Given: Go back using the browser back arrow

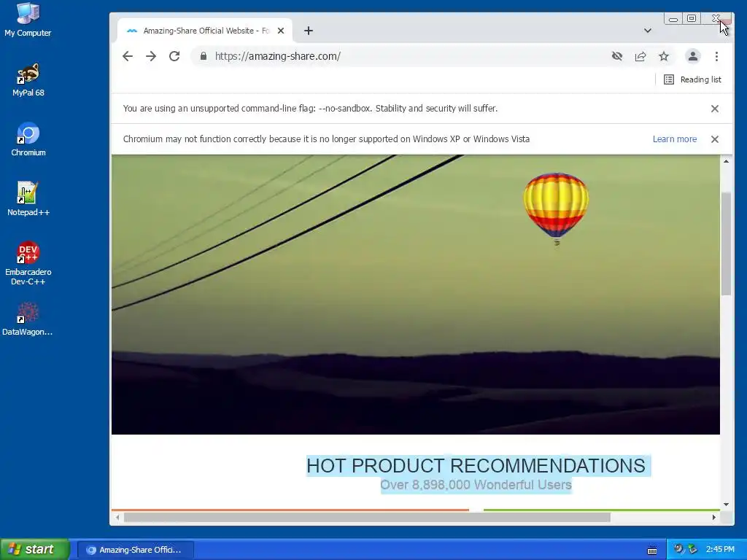Looking at the screenshot, I should click(127, 56).
